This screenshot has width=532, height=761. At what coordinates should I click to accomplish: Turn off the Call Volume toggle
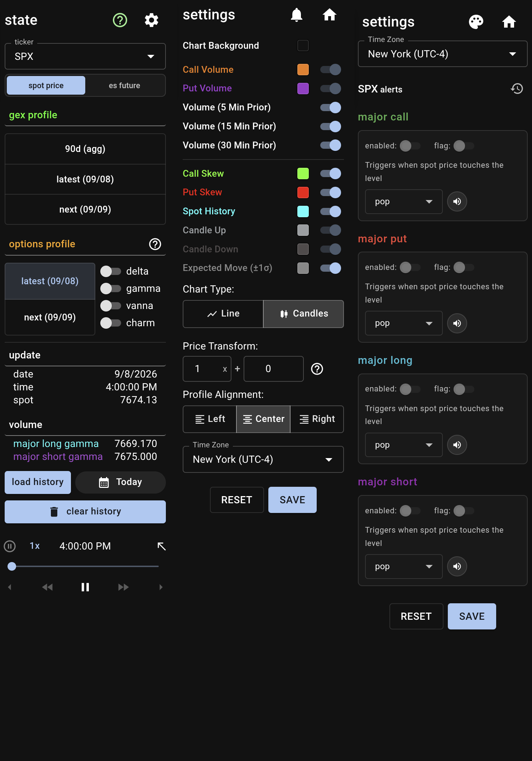[331, 70]
